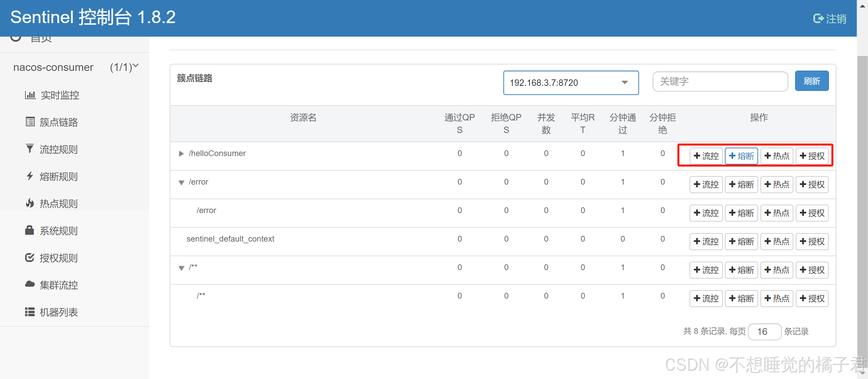868x379 pixels.
Task: Click the 集群流控 cloud icon
Action: [x=30, y=284]
